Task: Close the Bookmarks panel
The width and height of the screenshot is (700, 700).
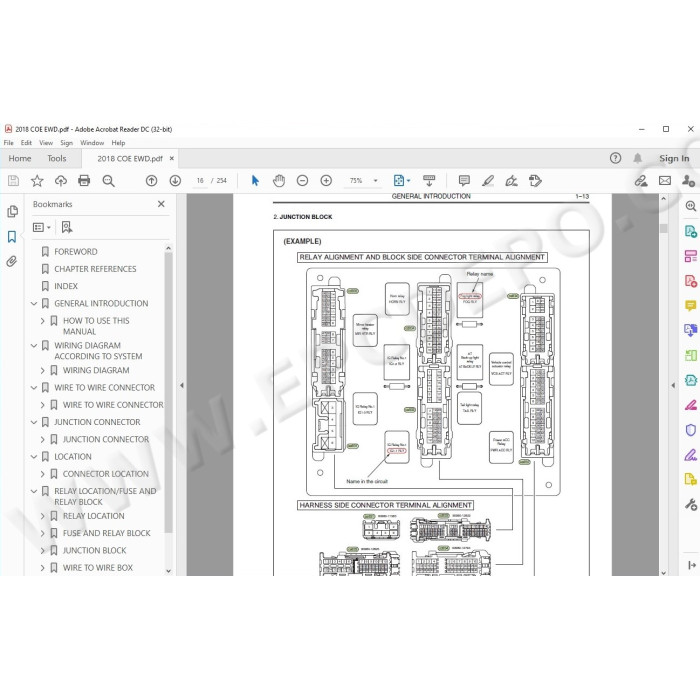Action: [x=161, y=204]
